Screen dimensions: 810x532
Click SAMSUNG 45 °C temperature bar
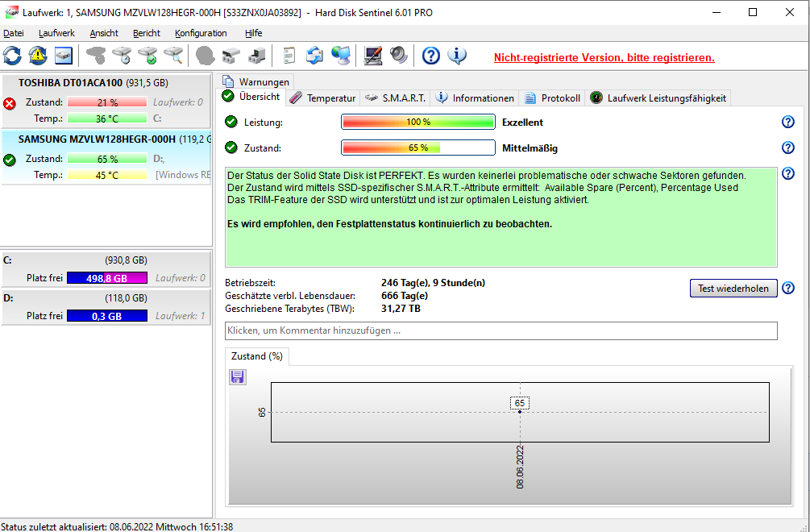pos(107,175)
